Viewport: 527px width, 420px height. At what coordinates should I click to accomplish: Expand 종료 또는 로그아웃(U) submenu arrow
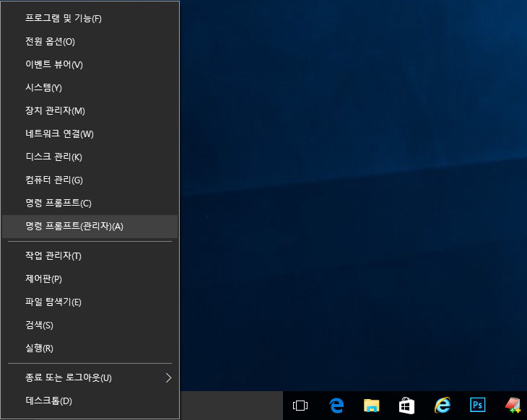pyautogui.click(x=169, y=378)
